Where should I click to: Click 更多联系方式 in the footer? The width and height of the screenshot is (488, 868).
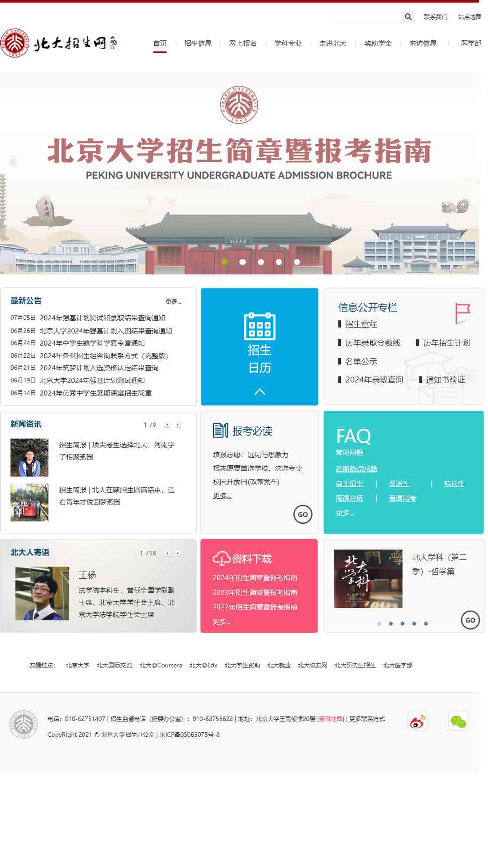coord(367,719)
